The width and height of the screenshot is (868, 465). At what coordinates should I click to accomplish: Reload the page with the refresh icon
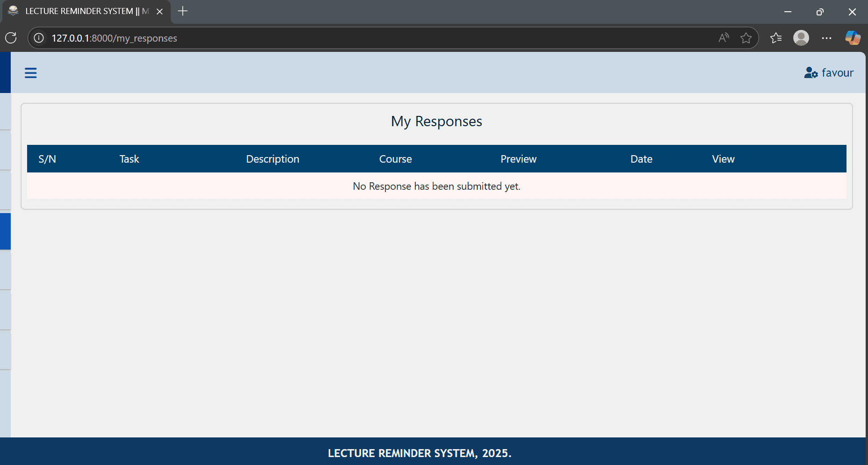pos(11,38)
